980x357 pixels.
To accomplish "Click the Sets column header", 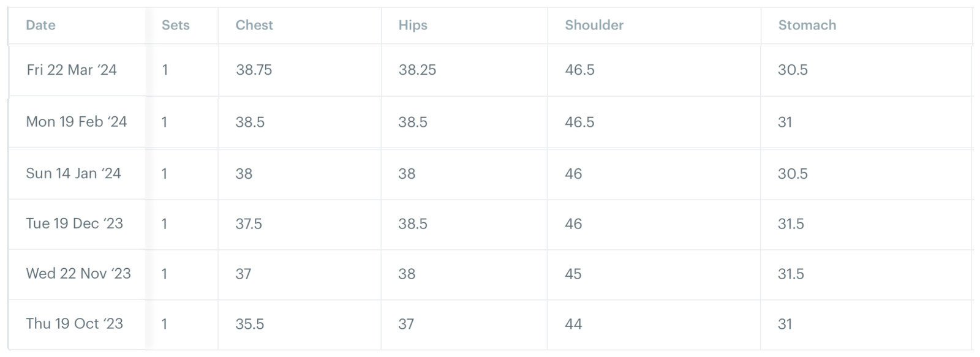I will click(x=175, y=25).
